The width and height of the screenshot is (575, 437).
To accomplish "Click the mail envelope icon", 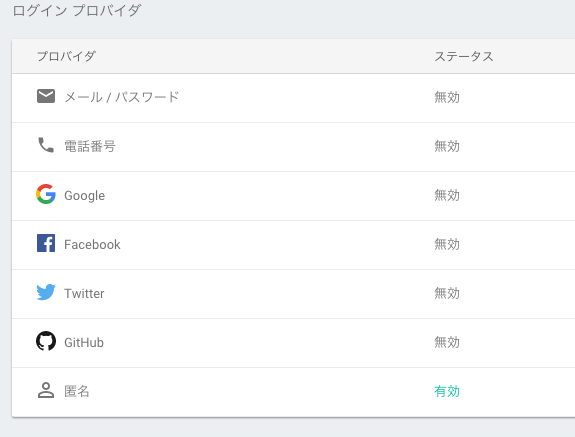I will point(46,96).
